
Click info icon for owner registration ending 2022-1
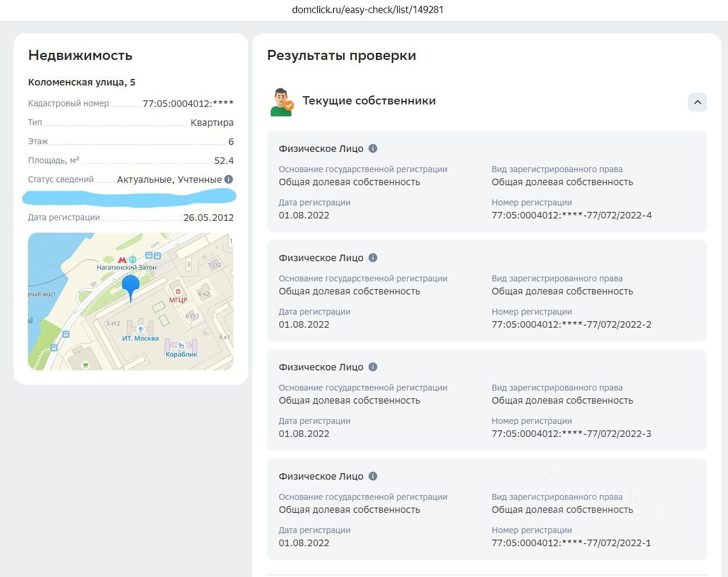pyautogui.click(x=373, y=476)
